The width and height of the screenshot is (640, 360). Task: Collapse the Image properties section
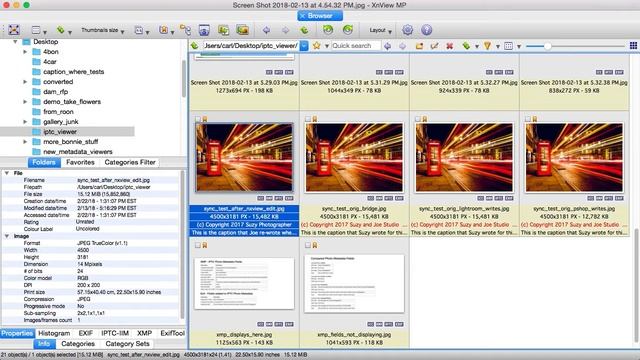7,236
